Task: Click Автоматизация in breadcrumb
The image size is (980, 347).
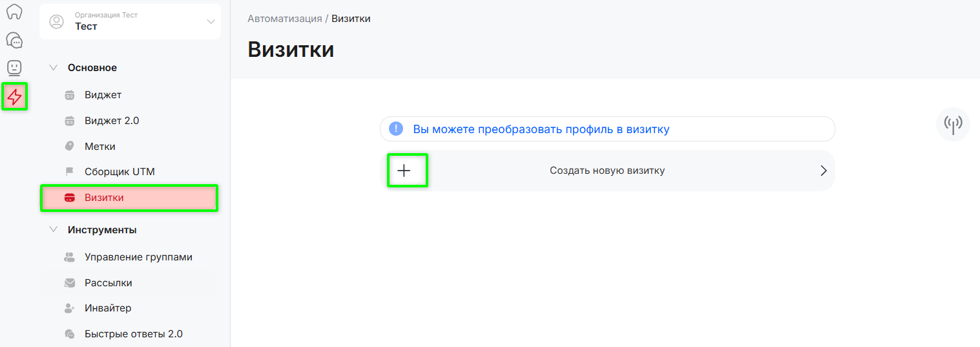Action: click(x=284, y=19)
